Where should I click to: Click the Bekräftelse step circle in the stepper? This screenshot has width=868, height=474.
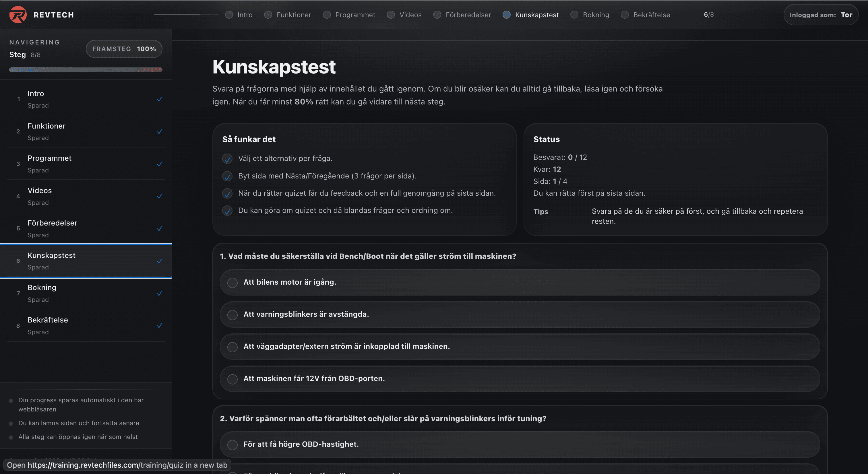[x=625, y=14]
